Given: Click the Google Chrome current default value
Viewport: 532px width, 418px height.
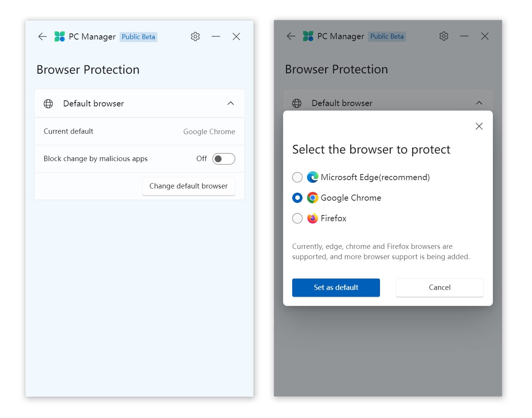Looking at the screenshot, I should tap(209, 131).
